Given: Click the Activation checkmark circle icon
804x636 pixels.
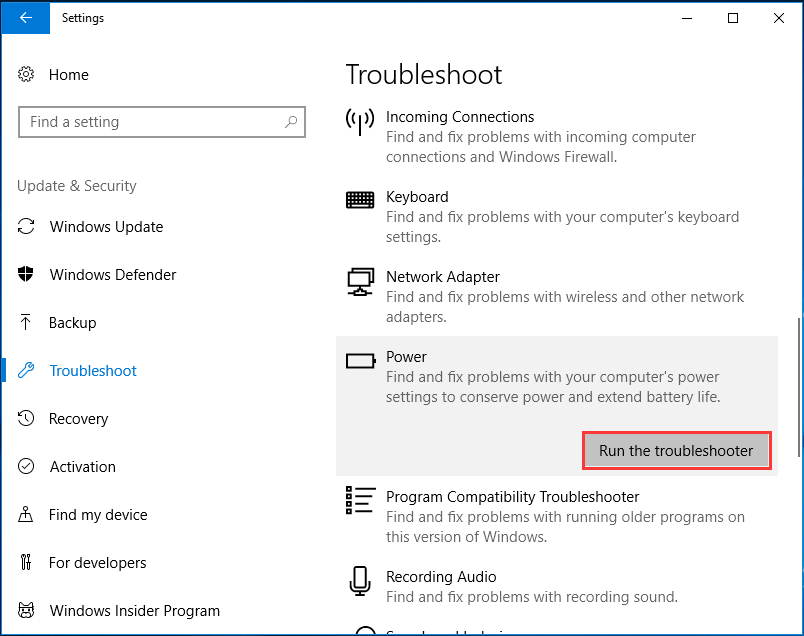Looking at the screenshot, I should point(26,466).
